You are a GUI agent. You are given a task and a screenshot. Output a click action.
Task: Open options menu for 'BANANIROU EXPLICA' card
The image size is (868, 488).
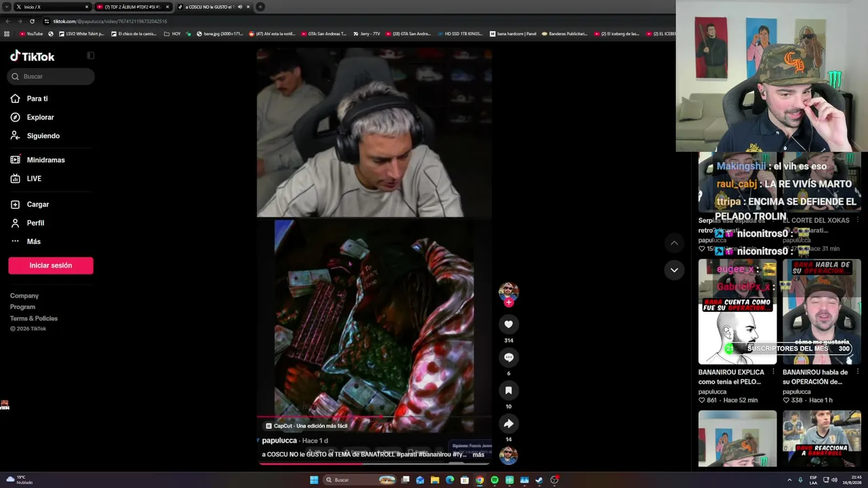coord(773,371)
